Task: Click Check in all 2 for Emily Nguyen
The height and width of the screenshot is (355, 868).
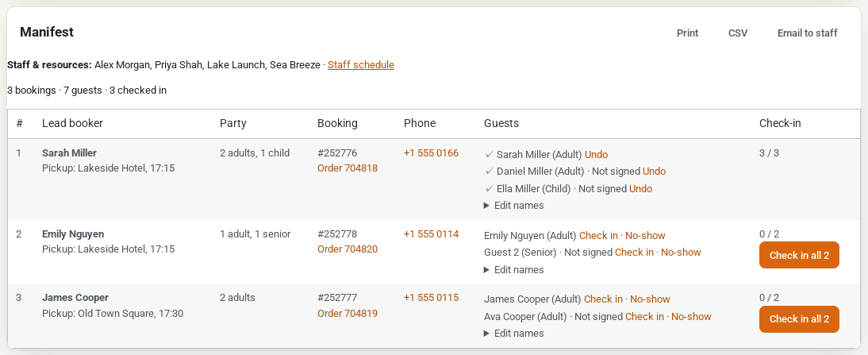Action: [799, 255]
